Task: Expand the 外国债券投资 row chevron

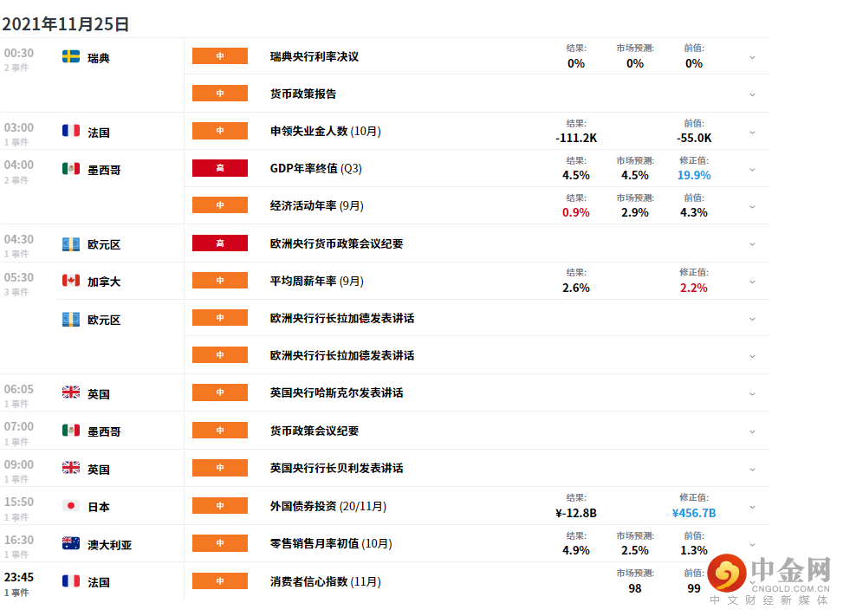Action: [x=752, y=506]
